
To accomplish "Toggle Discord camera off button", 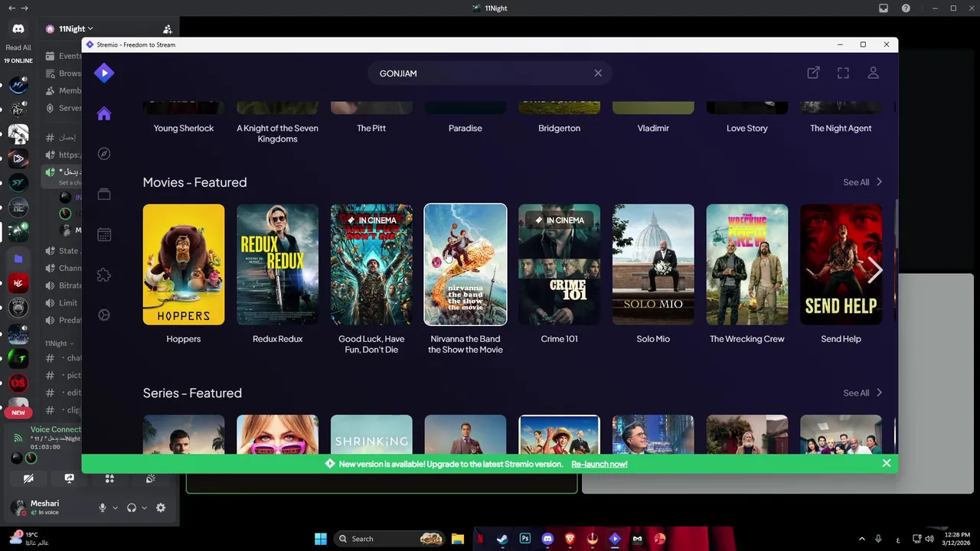I will (28, 478).
